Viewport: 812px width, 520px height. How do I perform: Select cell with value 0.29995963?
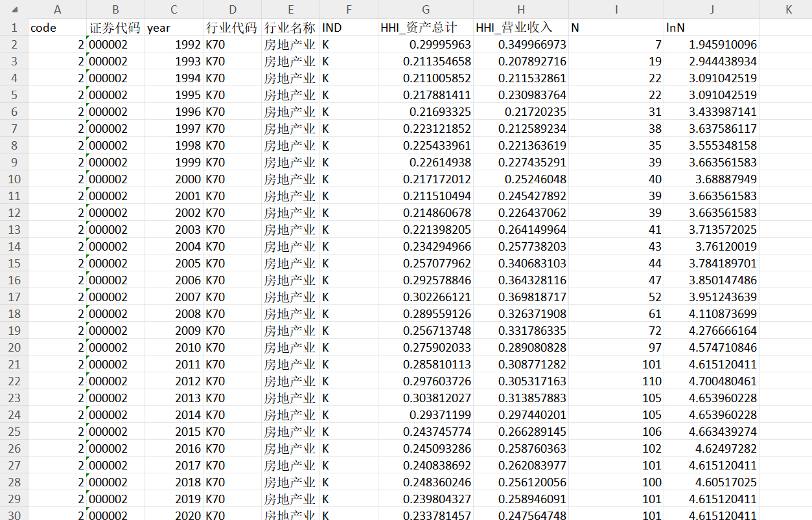tap(426, 45)
